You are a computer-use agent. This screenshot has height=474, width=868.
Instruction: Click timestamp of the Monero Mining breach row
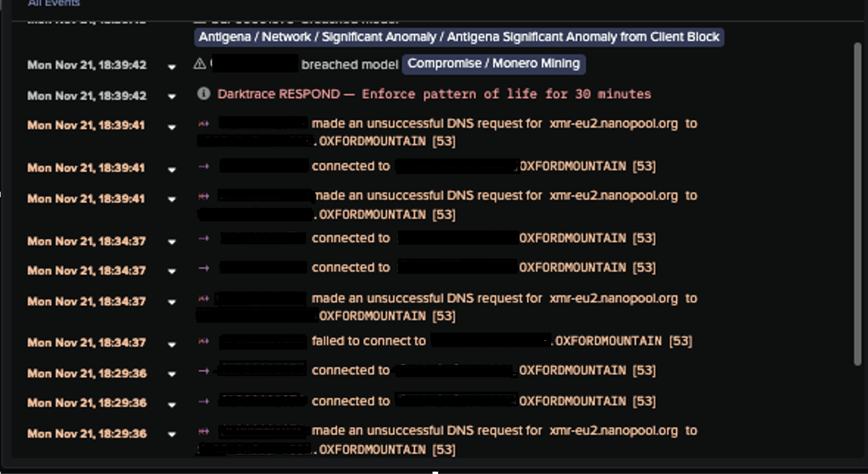point(87,65)
